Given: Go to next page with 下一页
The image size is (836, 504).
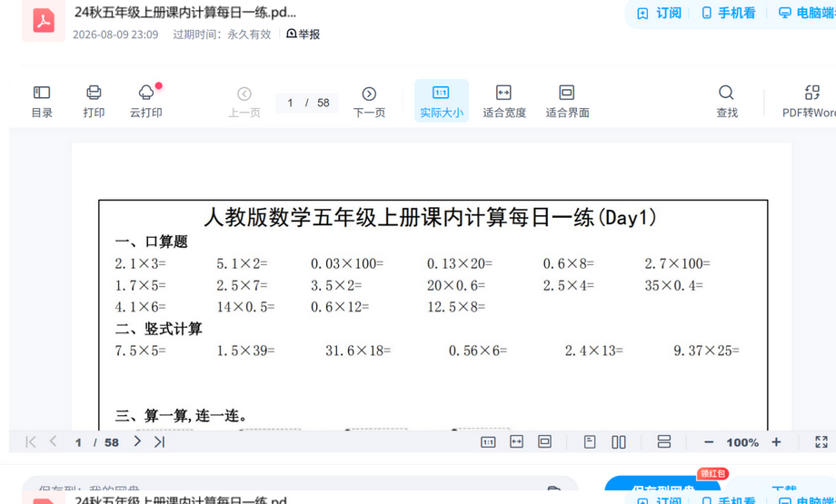Looking at the screenshot, I should [369, 102].
